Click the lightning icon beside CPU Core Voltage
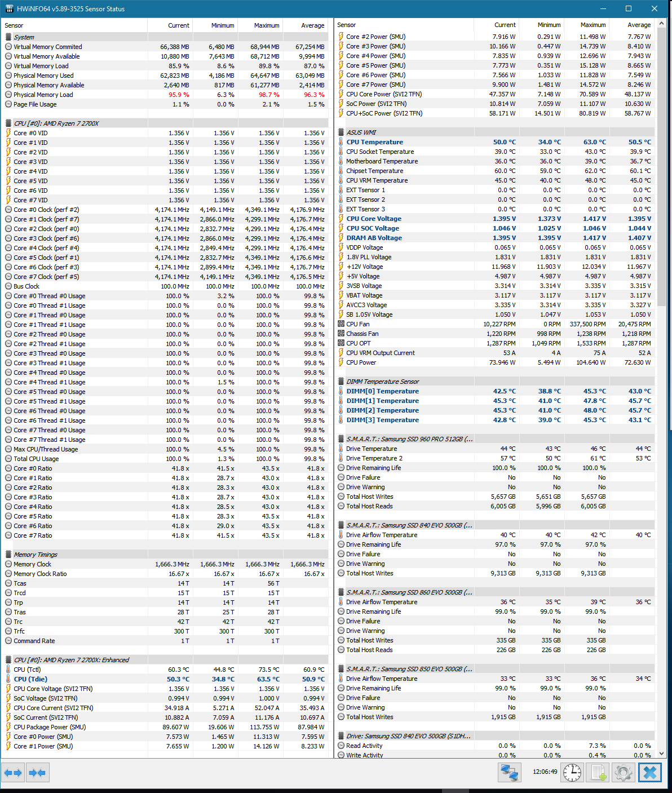 [x=341, y=219]
